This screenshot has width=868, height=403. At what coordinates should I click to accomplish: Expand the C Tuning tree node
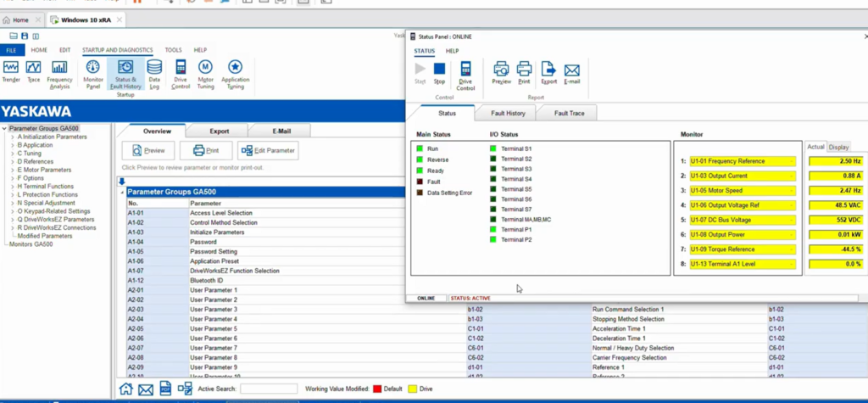13,153
